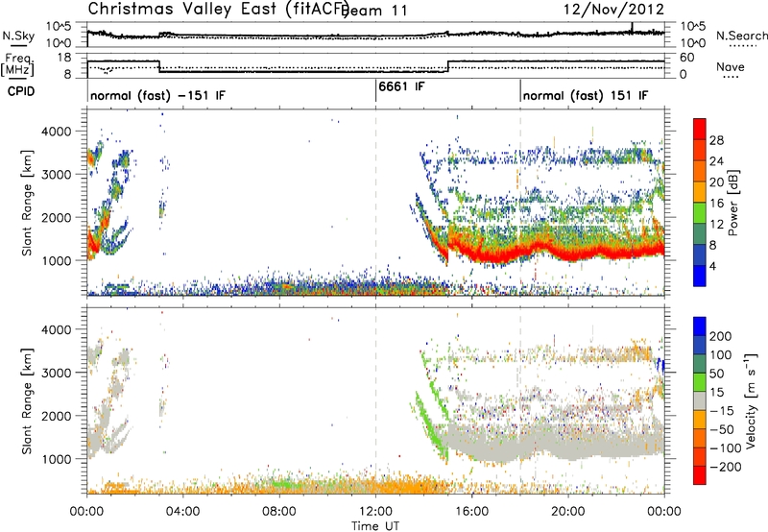768x532 pixels.
Task: Click the velocity color bar scale
Action: pyautogui.click(x=700, y=400)
